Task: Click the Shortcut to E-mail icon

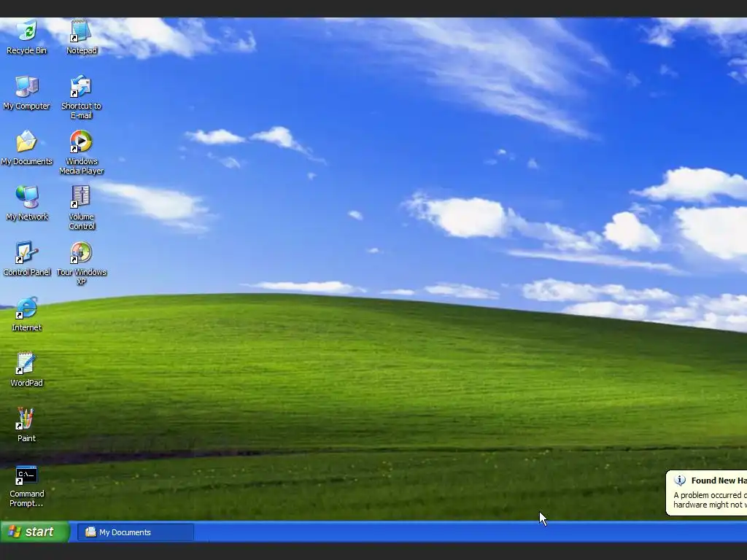Action: [x=81, y=86]
